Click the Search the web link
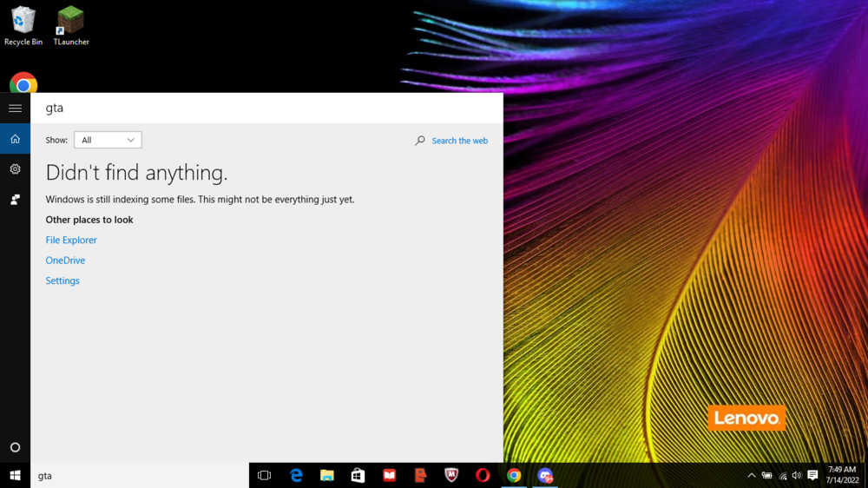868x488 pixels. (x=459, y=141)
